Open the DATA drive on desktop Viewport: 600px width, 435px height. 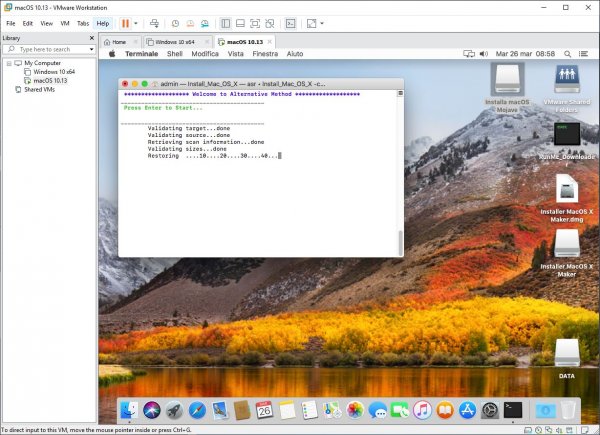click(567, 353)
